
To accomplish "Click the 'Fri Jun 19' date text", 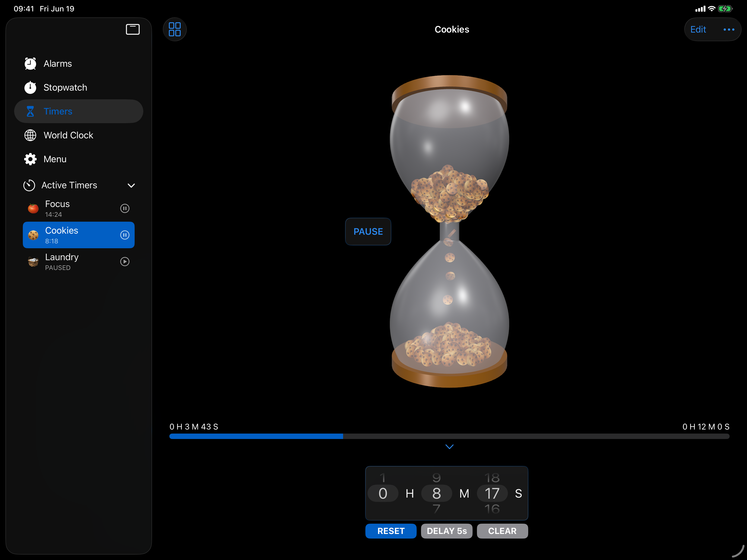I will pos(57,9).
